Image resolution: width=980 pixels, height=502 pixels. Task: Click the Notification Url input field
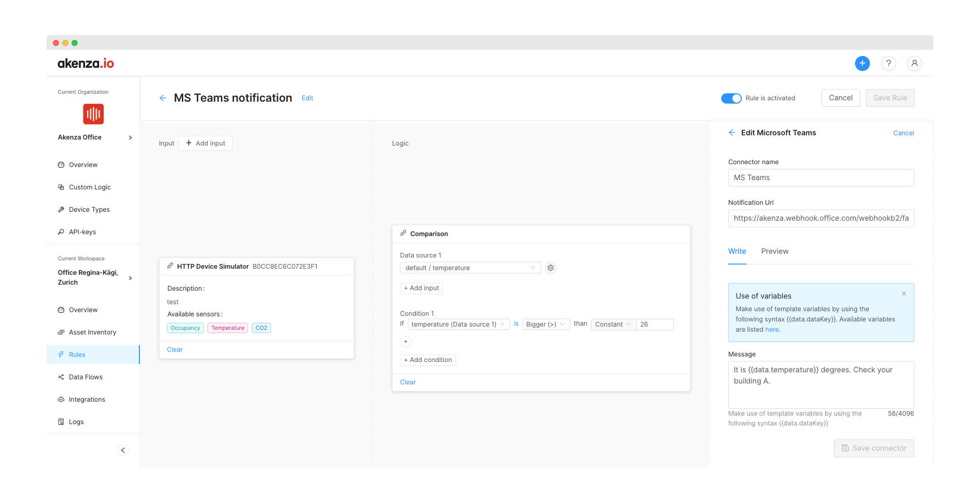pyautogui.click(x=821, y=218)
